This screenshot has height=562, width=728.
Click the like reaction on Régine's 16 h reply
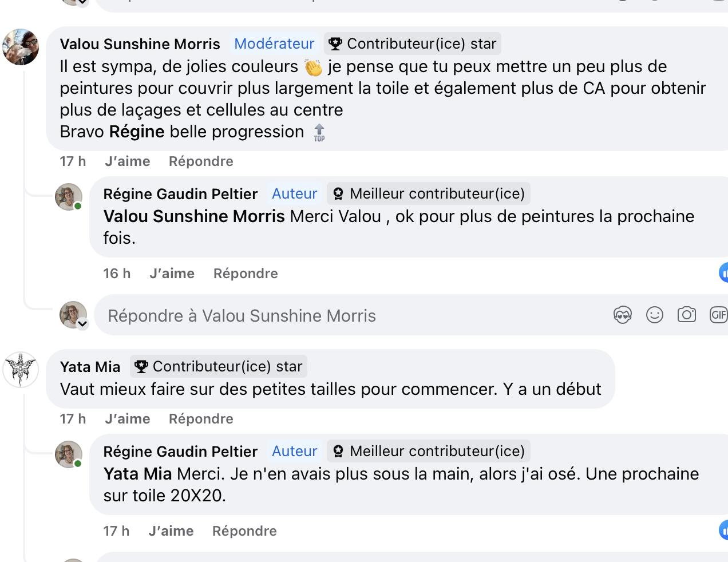(723, 272)
